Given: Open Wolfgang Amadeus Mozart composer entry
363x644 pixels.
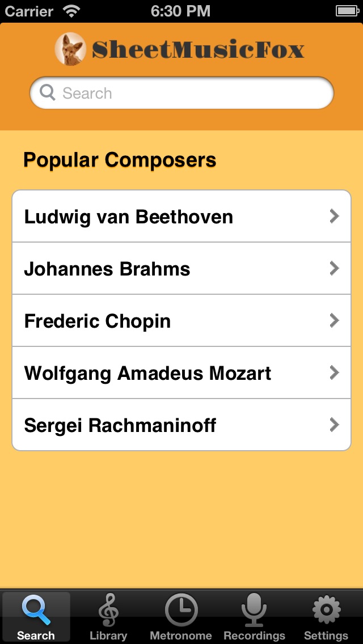Looking at the screenshot, I should point(147,373).
